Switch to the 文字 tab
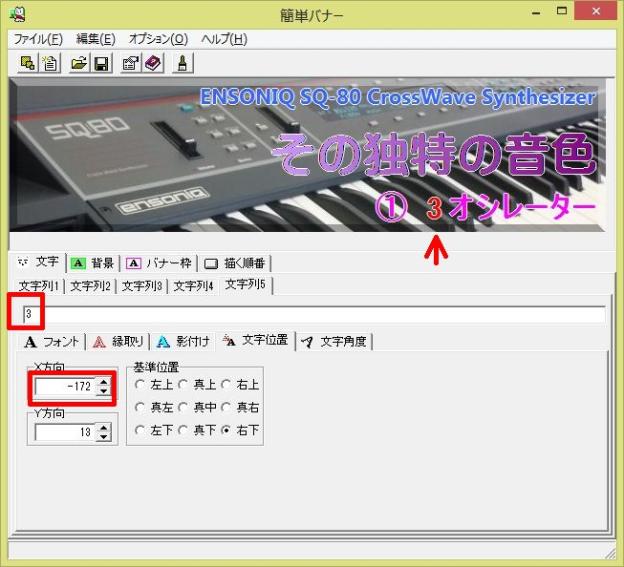 pos(38,262)
